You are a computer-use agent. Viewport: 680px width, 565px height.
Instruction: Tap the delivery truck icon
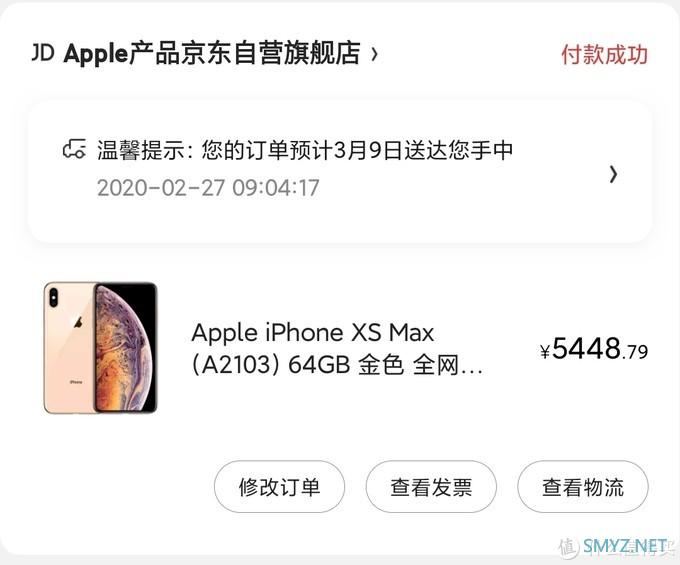pos(74,150)
